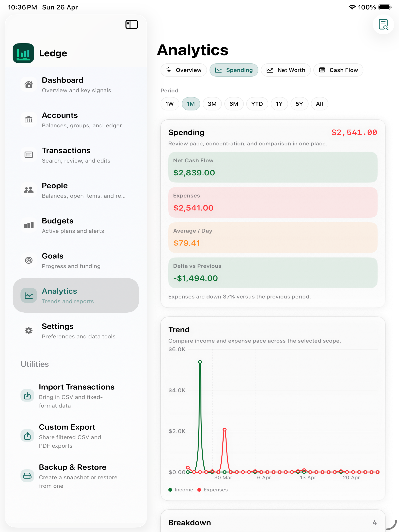Open Budgets in the sidebar
Viewport: 399px width, 532px height.
click(76, 225)
